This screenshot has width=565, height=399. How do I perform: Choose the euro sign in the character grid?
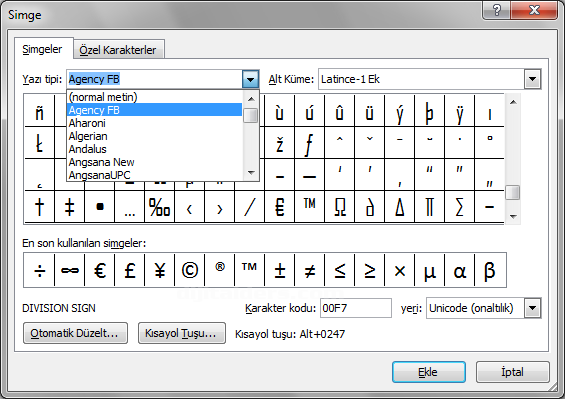(x=280, y=207)
